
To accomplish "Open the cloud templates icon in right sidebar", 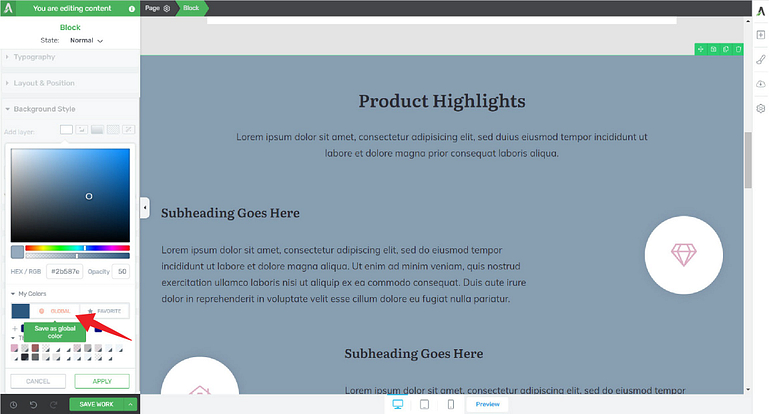I will coord(761,84).
